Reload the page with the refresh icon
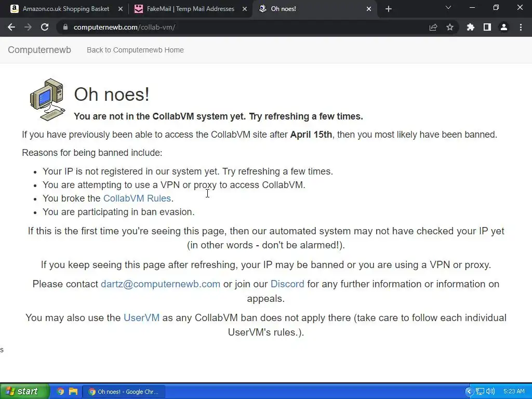 (45, 27)
